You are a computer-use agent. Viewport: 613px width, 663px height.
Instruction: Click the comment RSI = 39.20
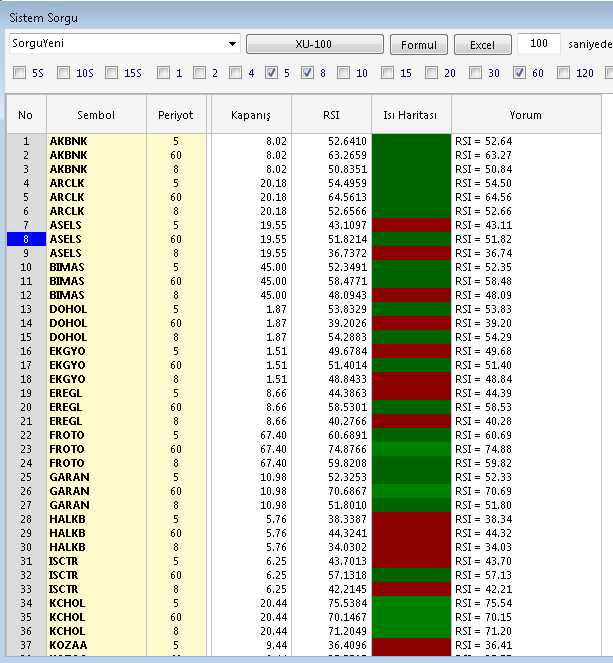483,323
